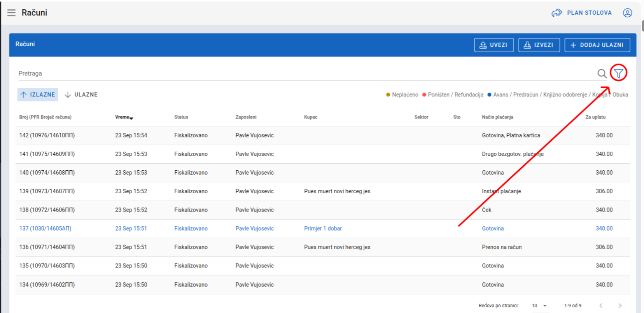This screenshot has width=644, height=313.
Task: Open invoice 140 (10974/14608ПП)
Action: click(323, 173)
